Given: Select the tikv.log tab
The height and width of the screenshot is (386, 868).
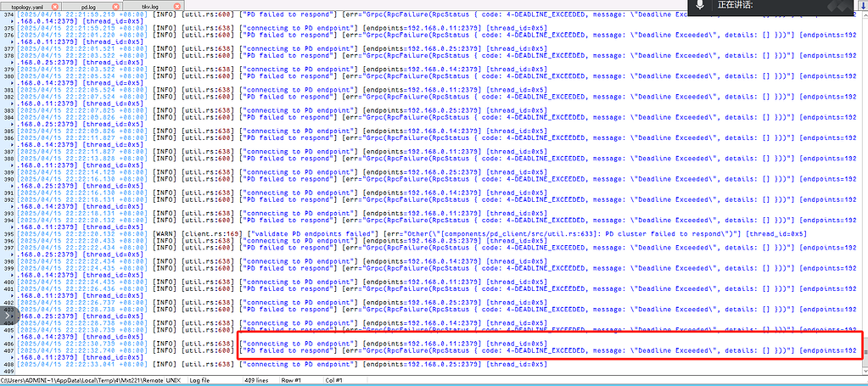Looking at the screenshot, I should pyautogui.click(x=149, y=7).
